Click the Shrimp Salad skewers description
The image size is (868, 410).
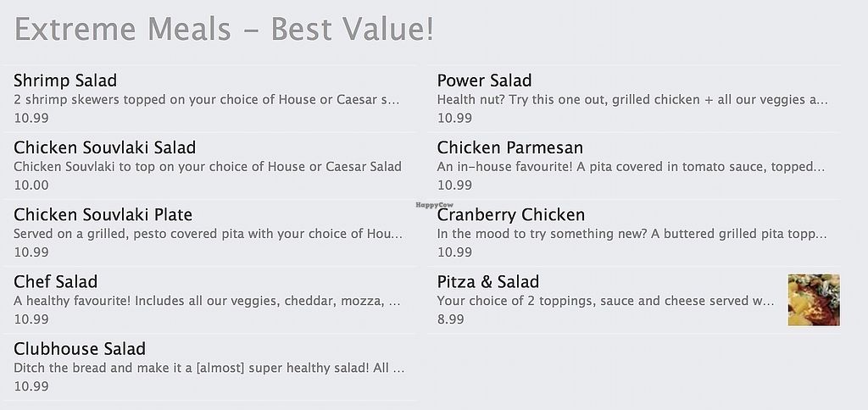206,100
